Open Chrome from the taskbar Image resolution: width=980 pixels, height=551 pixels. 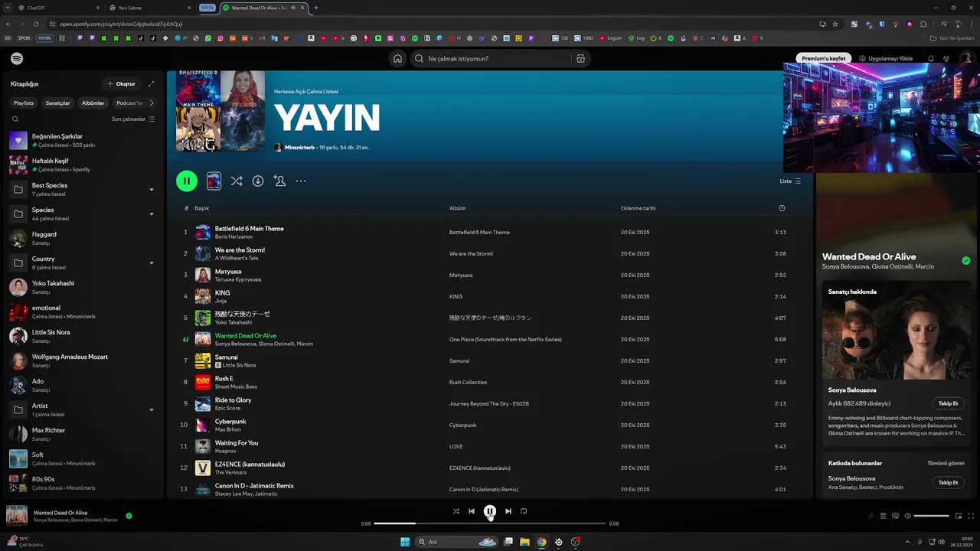tap(541, 542)
